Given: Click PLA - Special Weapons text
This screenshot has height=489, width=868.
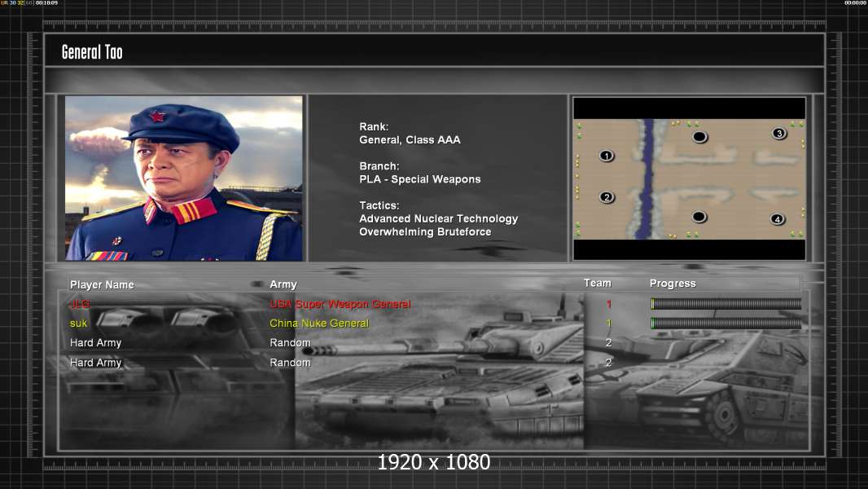Looking at the screenshot, I should (x=420, y=179).
